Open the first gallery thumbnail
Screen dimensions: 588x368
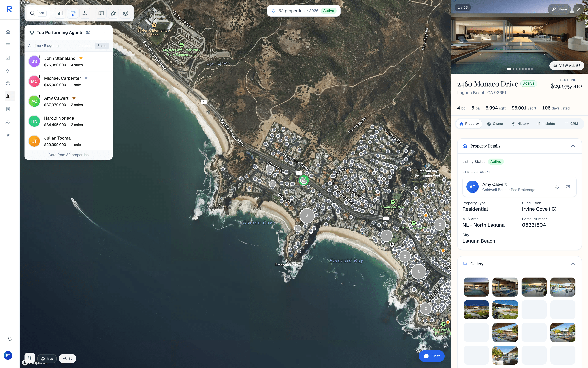click(476, 287)
